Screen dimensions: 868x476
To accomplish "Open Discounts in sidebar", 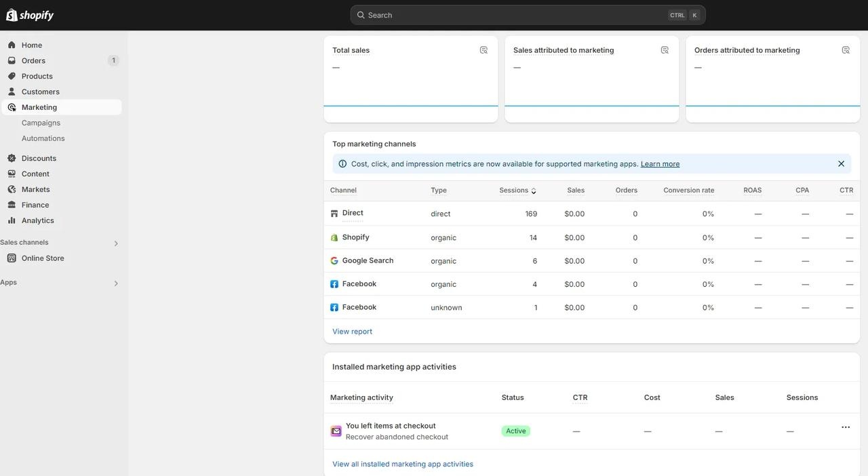I will tap(61, 158).
